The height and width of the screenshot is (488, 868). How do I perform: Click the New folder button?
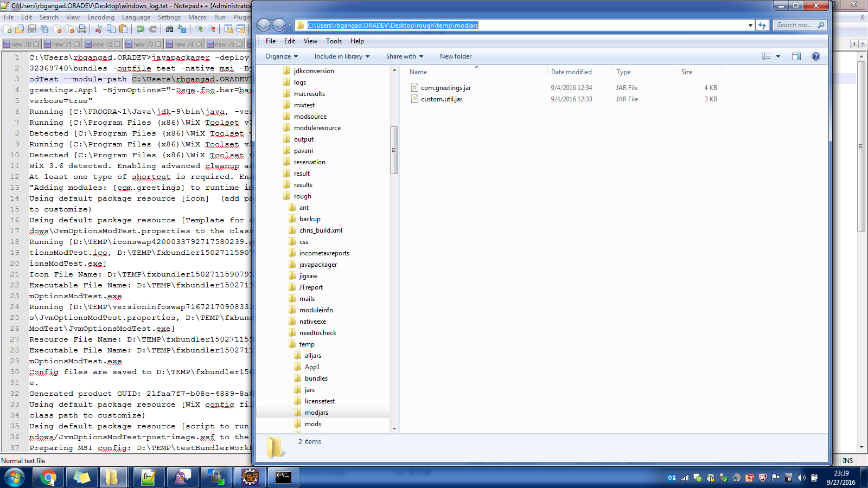point(455,56)
